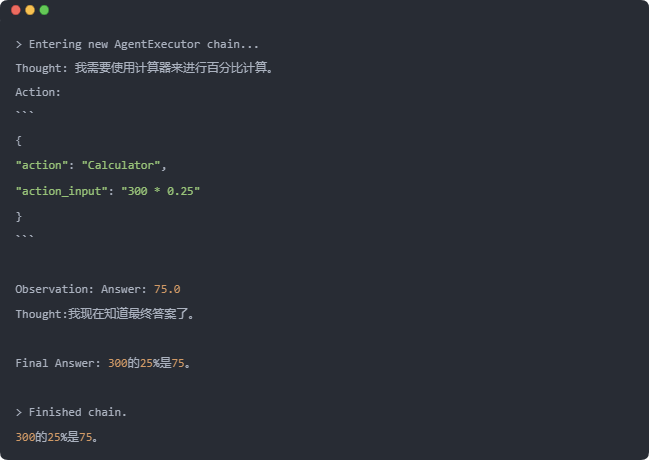Click the 'Action:' label
This screenshot has height=460, width=649.
pos(38,92)
